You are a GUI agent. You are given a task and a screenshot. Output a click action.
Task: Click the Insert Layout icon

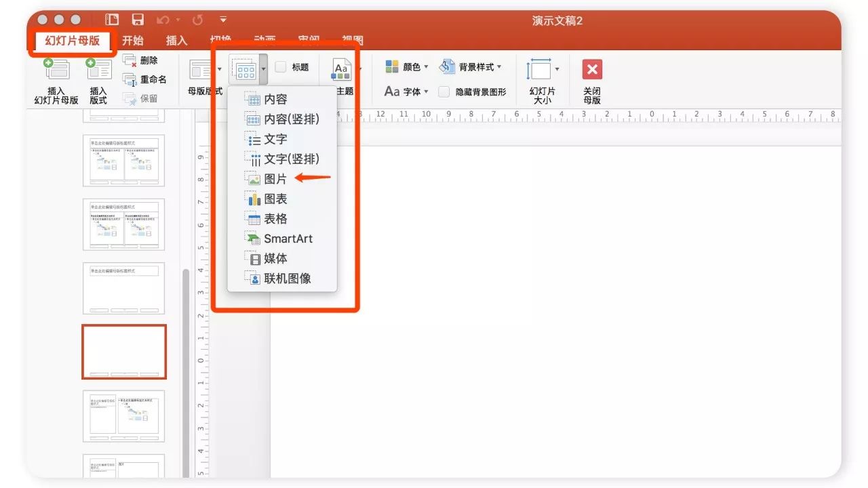(98, 70)
